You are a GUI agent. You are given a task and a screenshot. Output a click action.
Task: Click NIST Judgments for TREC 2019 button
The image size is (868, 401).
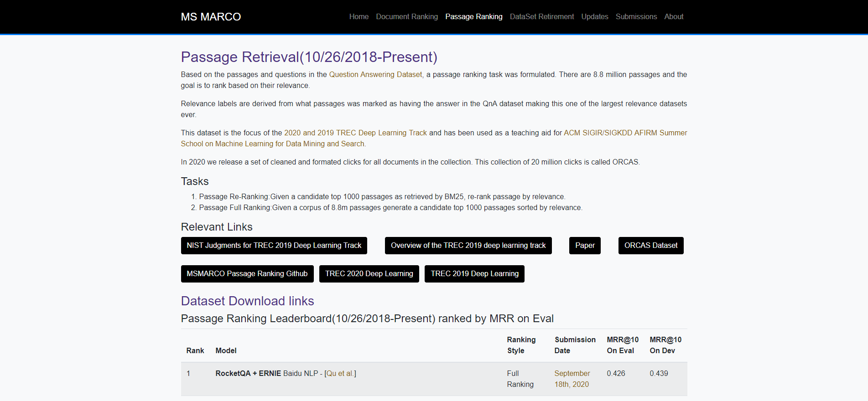coord(274,246)
